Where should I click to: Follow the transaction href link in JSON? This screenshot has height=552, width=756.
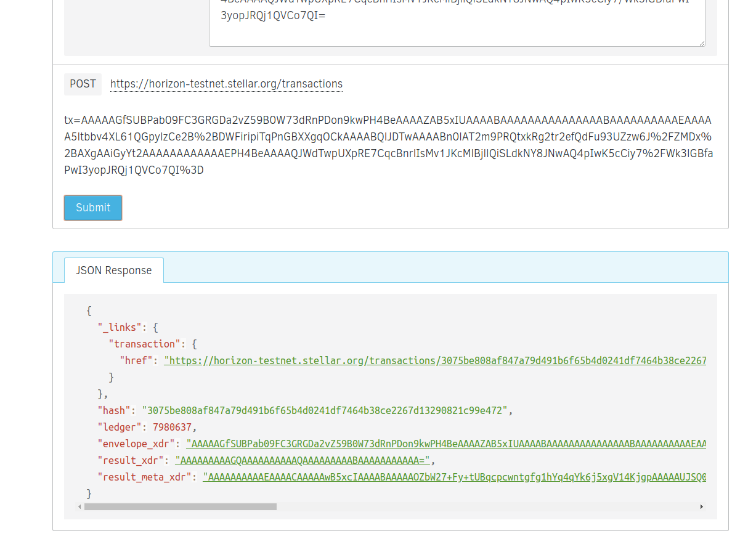pyautogui.click(x=434, y=360)
